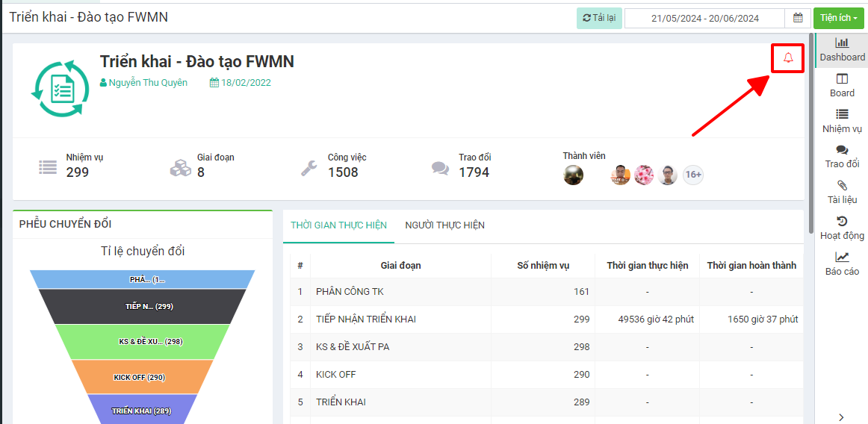Click the green KS & ĐỀ XU funnel segment
This screenshot has width=868, height=424.
pos(141,341)
